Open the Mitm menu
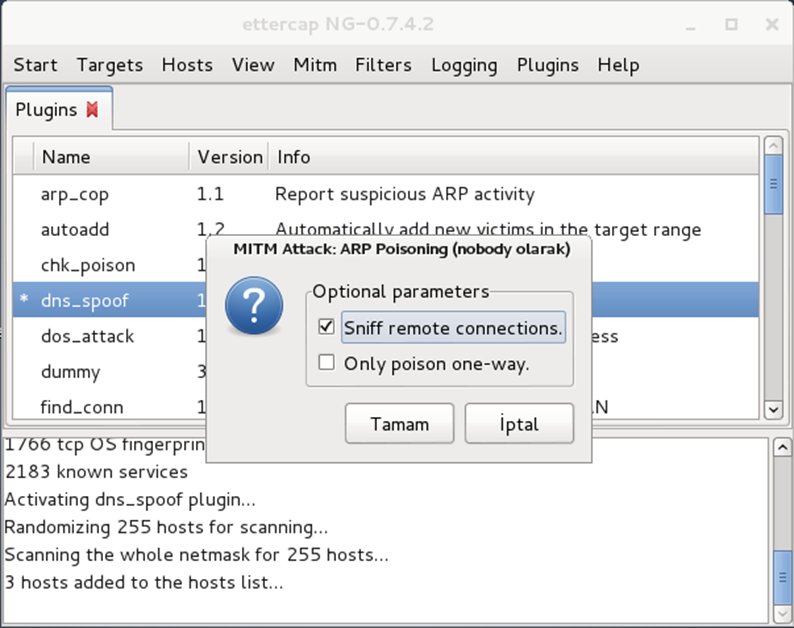794x628 pixels. [x=315, y=65]
